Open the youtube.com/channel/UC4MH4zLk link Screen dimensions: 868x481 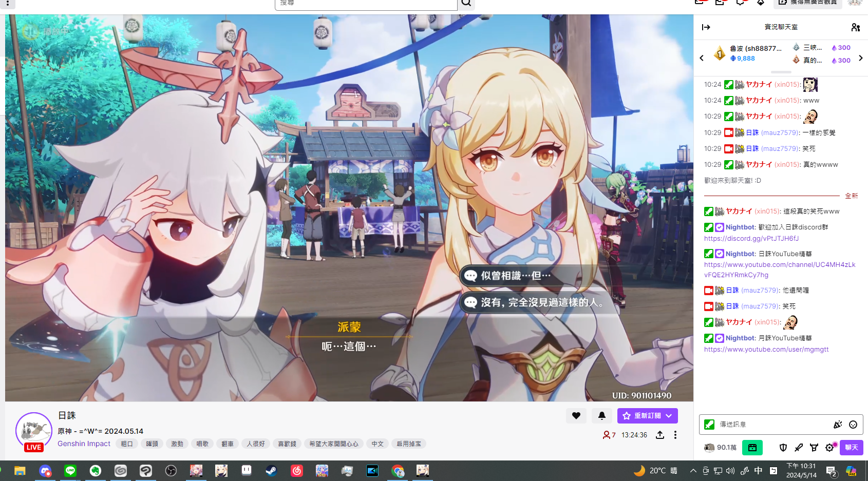pos(780,270)
